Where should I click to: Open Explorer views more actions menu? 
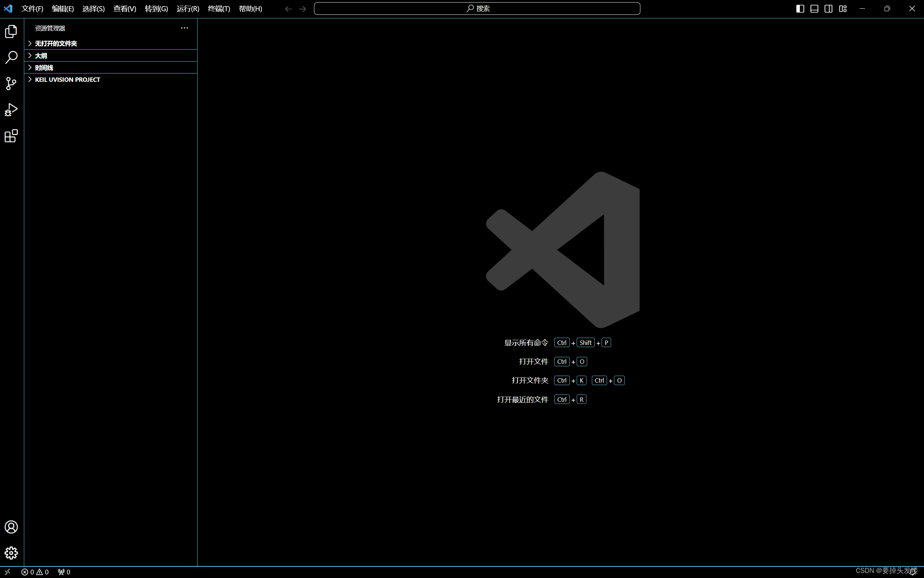pos(185,28)
